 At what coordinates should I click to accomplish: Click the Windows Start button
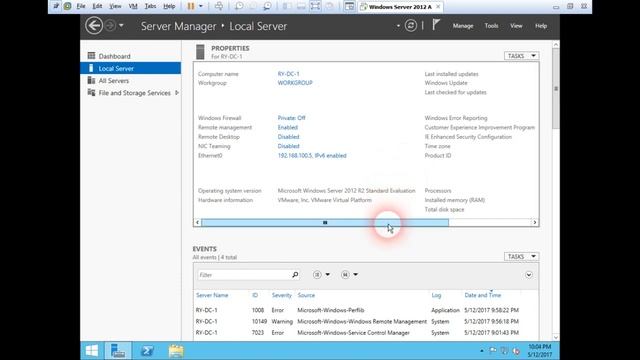92,351
